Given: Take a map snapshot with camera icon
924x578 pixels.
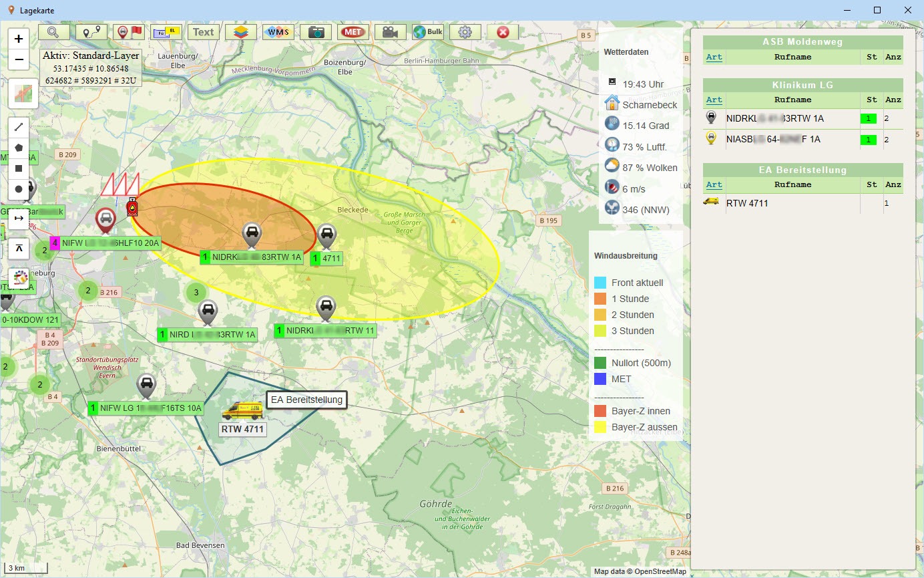Looking at the screenshot, I should [316, 32].
